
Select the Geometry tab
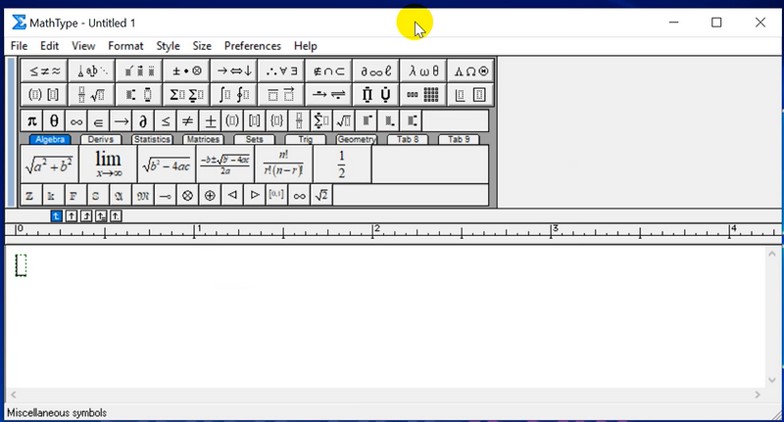click(x=356, y=140)
